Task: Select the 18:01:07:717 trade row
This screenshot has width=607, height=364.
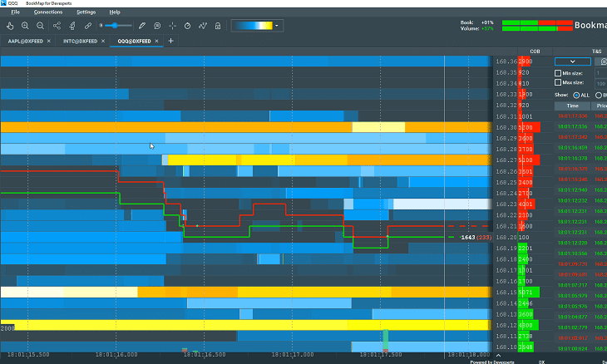Action: coord(580,285)
